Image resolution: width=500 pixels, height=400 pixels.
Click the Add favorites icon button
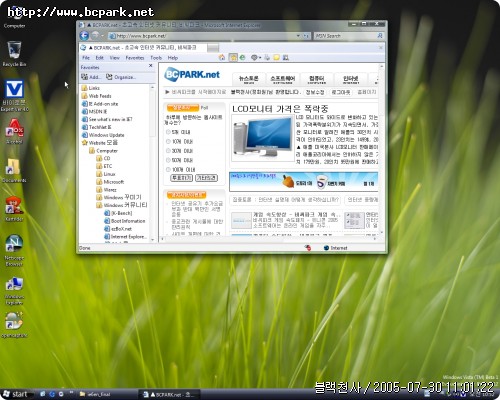tap(91, 77)
